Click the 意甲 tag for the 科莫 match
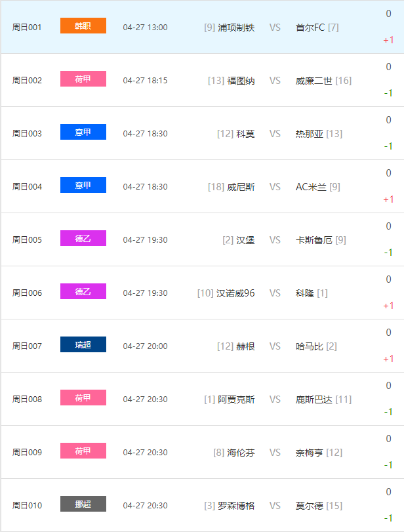 coord(83,133)
